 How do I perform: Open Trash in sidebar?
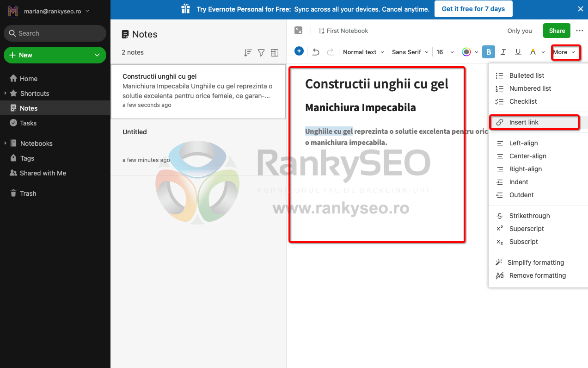(x=28, y=193)
